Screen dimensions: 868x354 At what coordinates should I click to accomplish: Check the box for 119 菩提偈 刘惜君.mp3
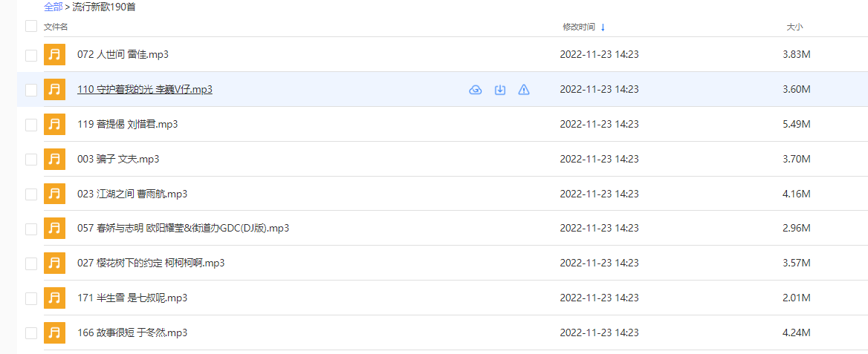(x=31, y=125)
